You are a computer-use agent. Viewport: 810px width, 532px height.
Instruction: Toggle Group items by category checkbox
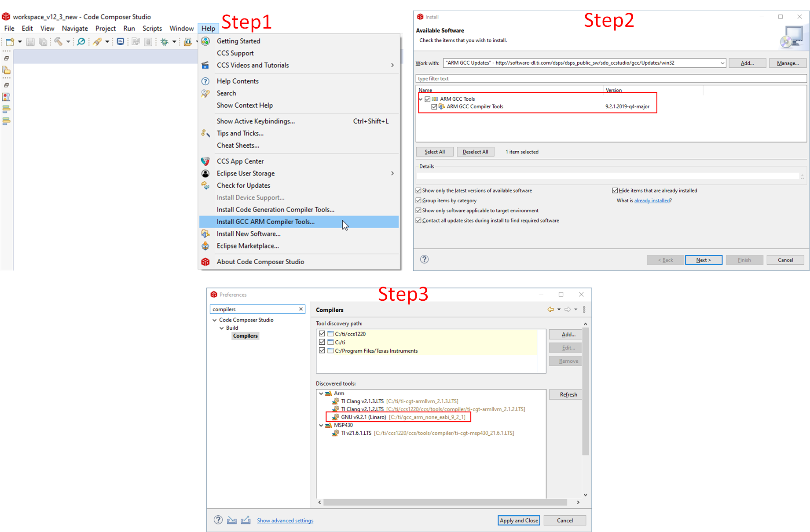pyautogui.click(x=418, y=200)
